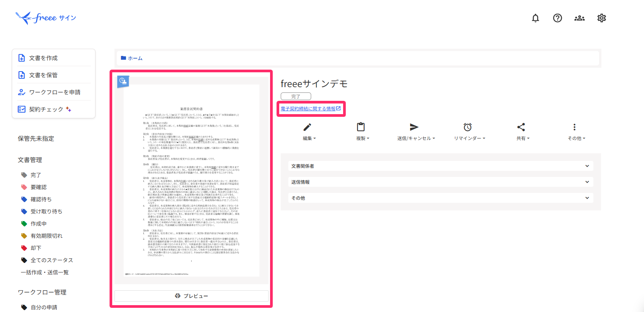Screen dimensions: 644x312
Task: Click the 文書を保管 upload icon
Action: [x=22, y=75]
